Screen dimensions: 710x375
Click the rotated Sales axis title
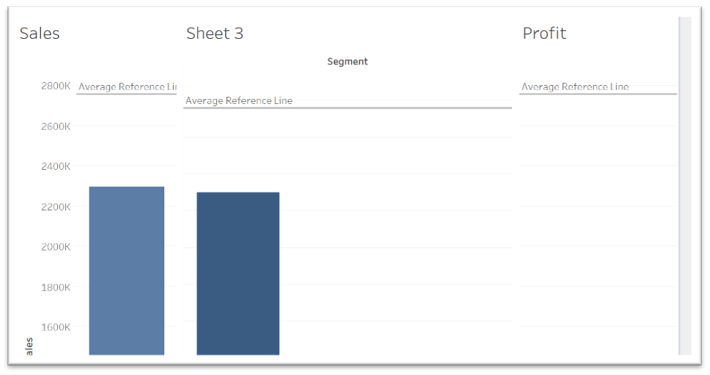click(29, 346)
